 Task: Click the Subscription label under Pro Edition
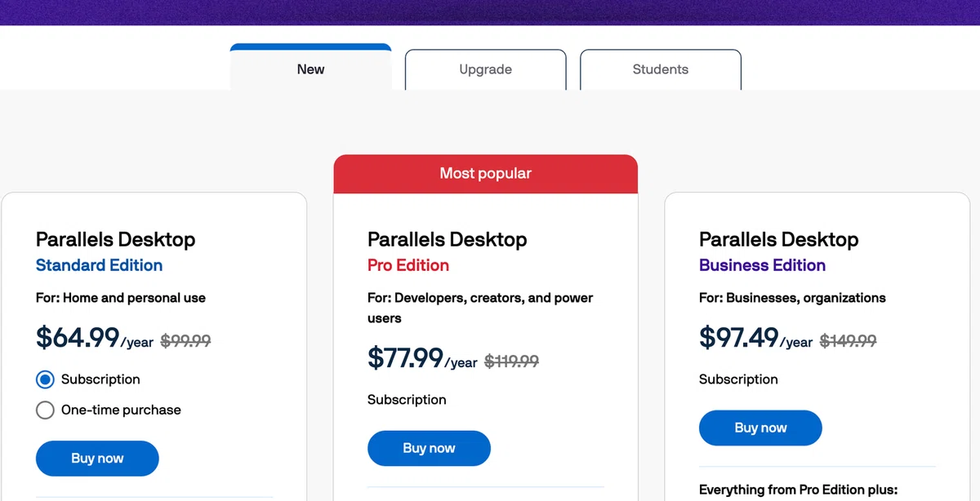tap(407, 400)
